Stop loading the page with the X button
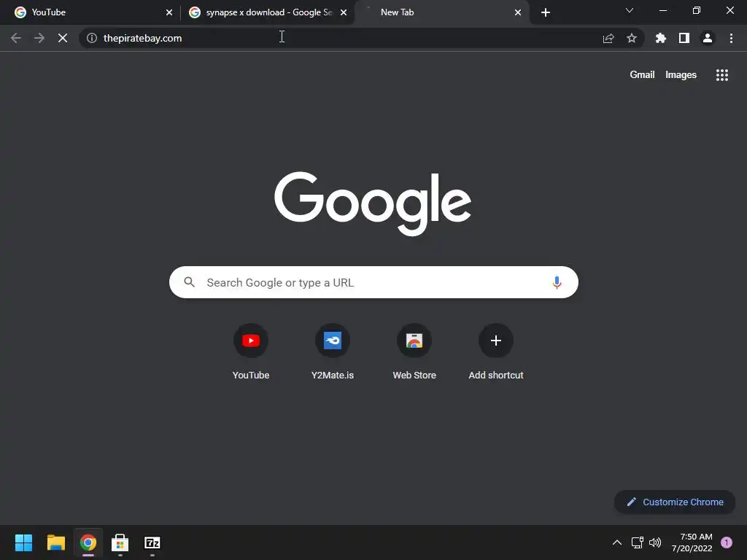 pos(63,38)
